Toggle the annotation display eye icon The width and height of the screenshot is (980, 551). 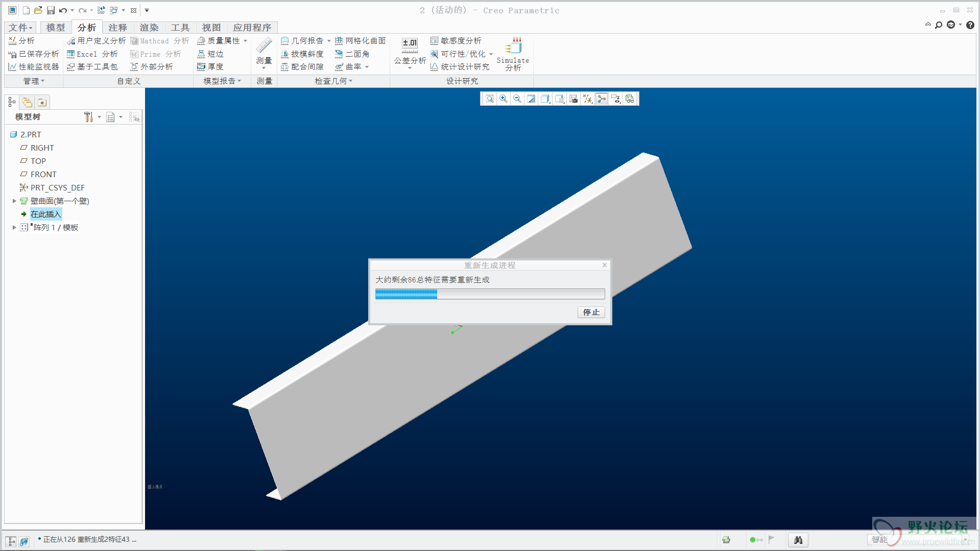point(616,99)
